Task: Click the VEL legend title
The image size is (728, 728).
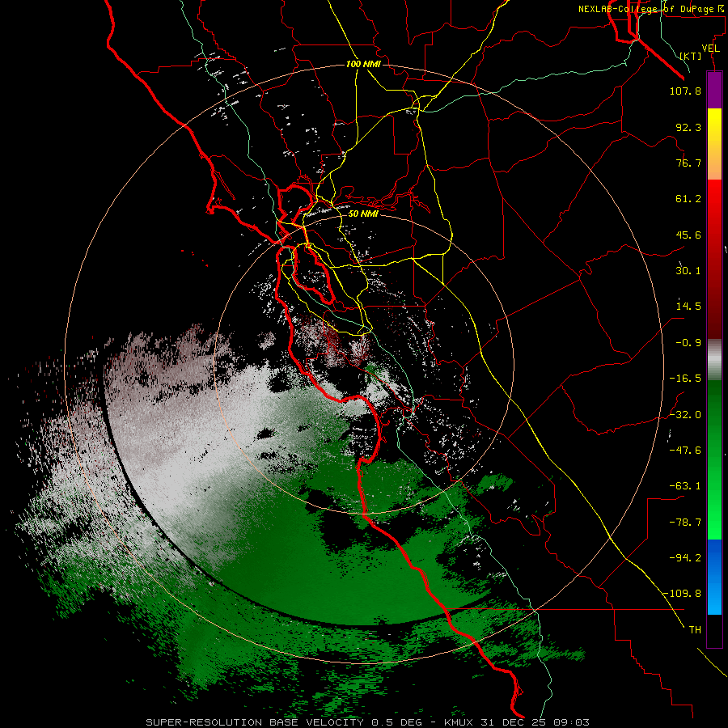Action: [x=710, y=49]
